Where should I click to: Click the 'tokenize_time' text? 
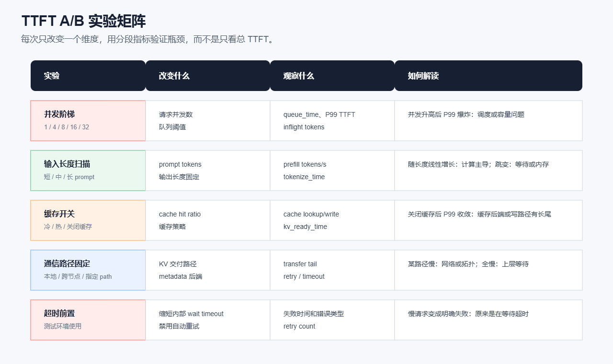[304, 177]
